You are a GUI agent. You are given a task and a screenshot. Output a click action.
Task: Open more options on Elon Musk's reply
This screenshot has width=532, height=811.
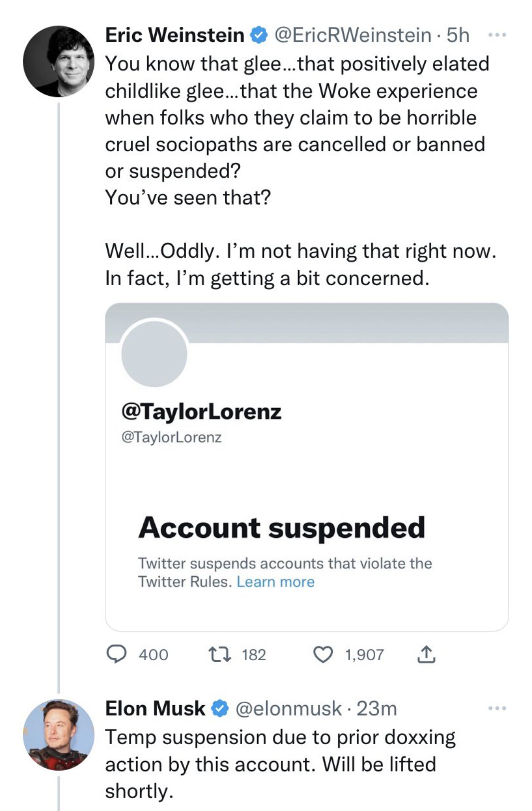tap(497, 708)
